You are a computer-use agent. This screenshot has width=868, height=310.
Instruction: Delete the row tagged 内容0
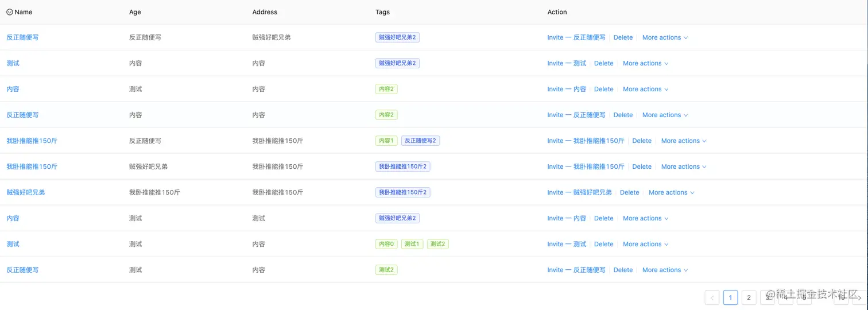tap(603, 244)
